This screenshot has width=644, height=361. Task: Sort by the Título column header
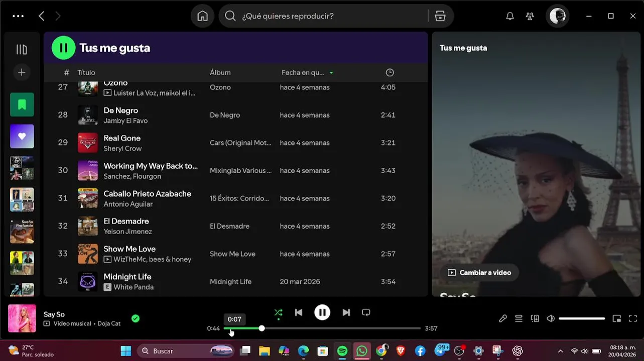pyautogui.click(x=86, y=73)
